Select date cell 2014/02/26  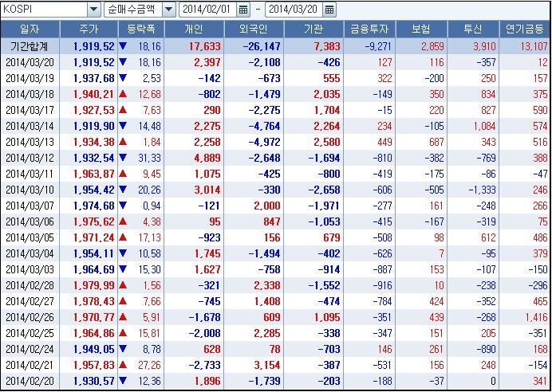coord(30,317)
